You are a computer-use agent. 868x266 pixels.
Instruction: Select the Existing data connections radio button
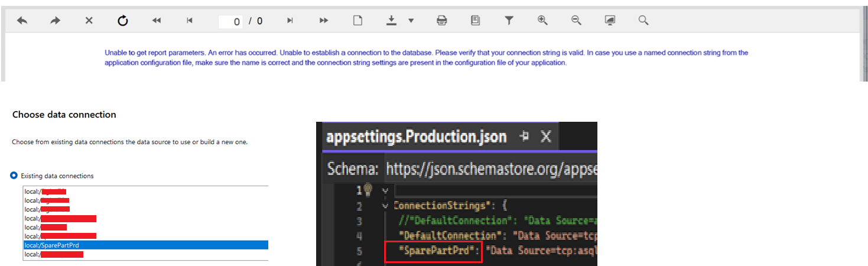click(x=14, y=176)
